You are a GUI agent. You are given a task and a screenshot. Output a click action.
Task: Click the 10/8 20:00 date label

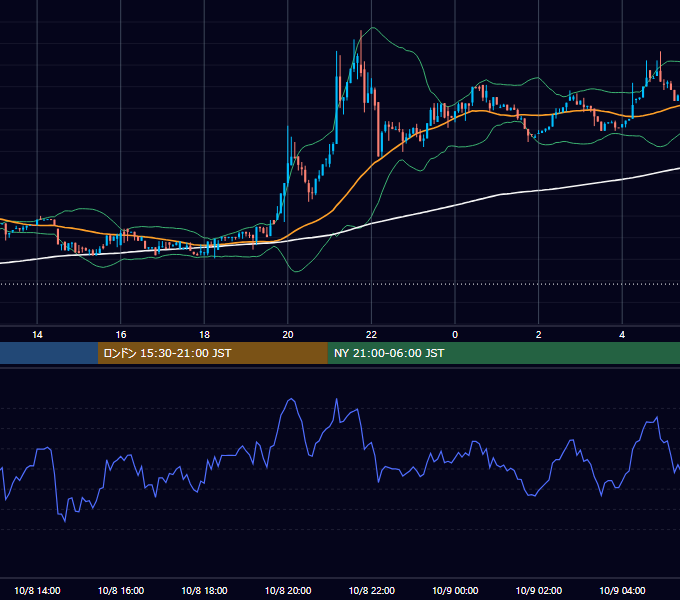click(288, 590)
